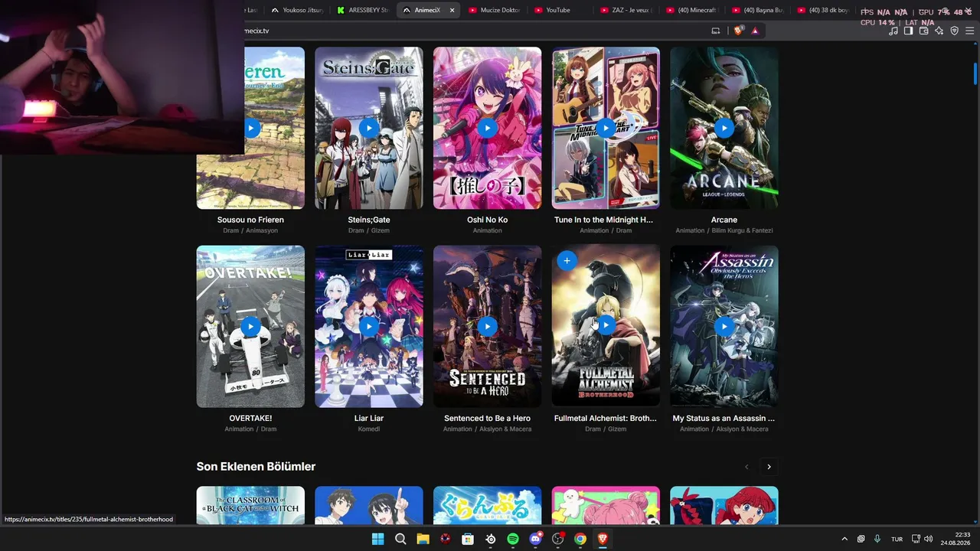Open the Brave Shields icon in address bar

[738, 31]
